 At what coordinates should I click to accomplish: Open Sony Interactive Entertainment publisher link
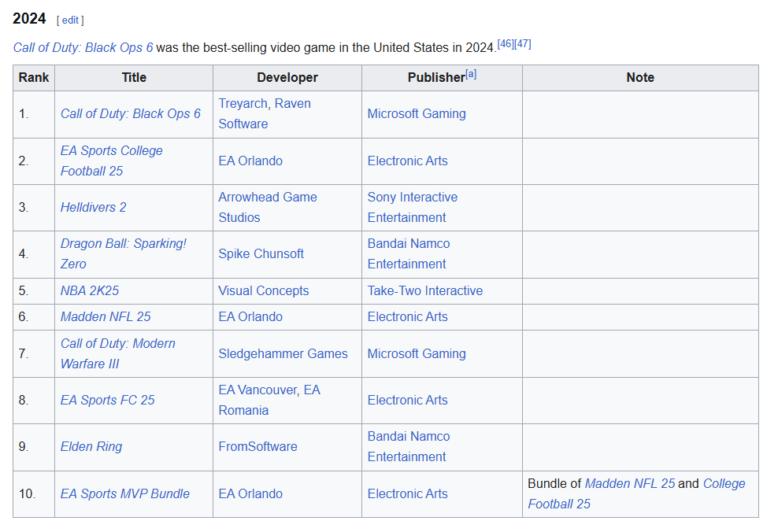[x=413, y=207]
